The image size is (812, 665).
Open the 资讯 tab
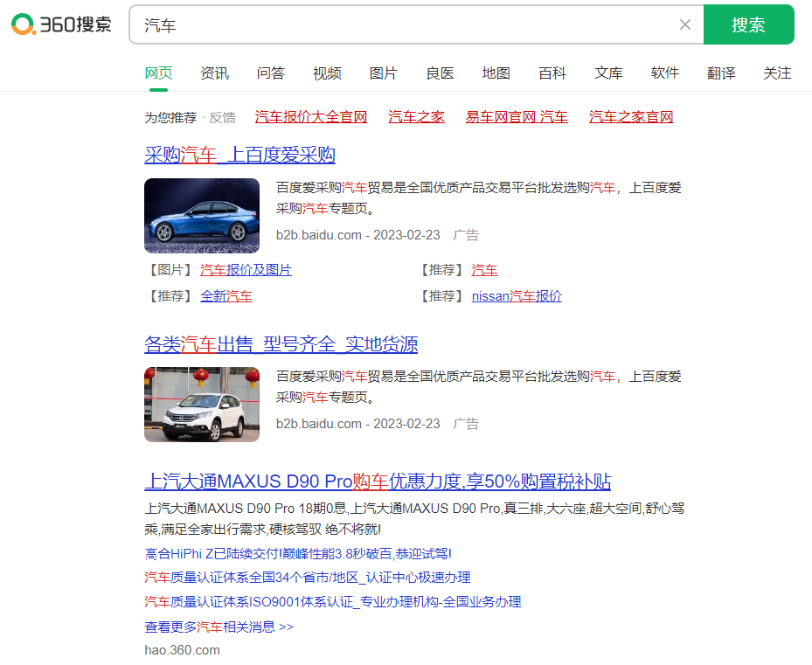[x=214, y=73]
